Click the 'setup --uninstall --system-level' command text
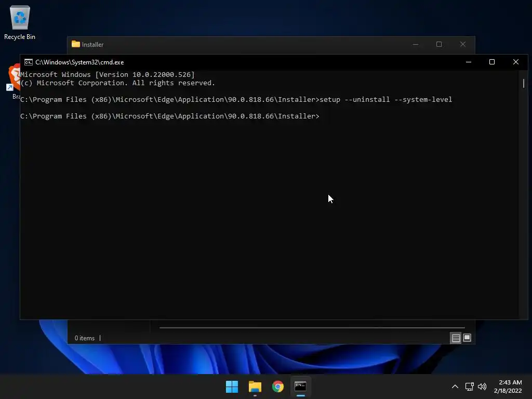The image size is (532, 399). [x=386, y=99]
